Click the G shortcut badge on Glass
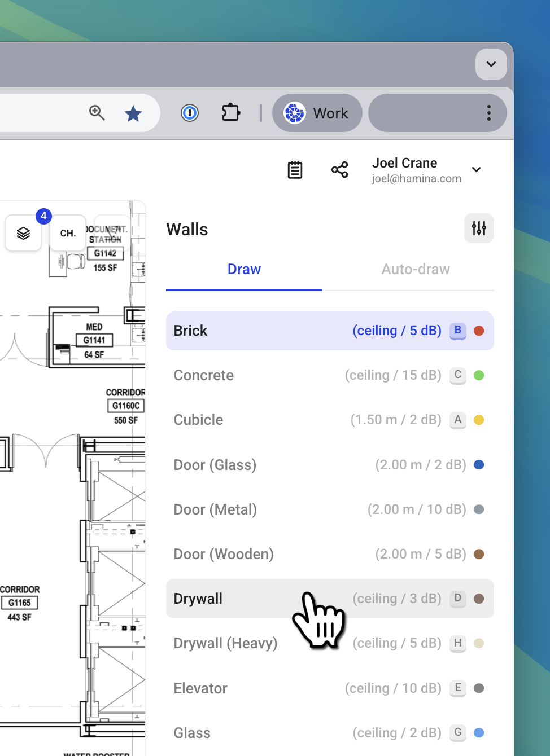Screen dimensions: 550x756 pyautogui.click(x=458, y=733)
